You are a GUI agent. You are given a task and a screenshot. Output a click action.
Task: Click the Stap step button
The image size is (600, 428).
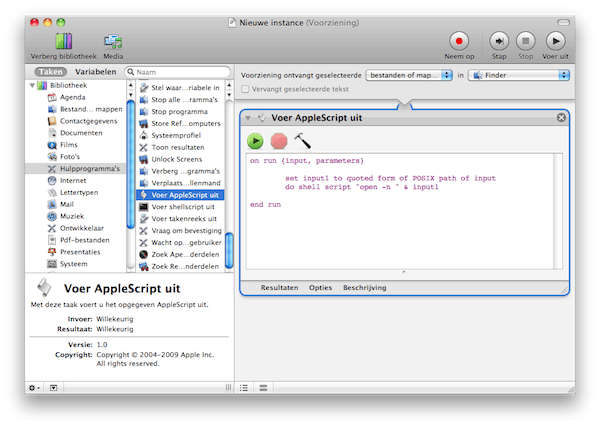click(499, 41)
